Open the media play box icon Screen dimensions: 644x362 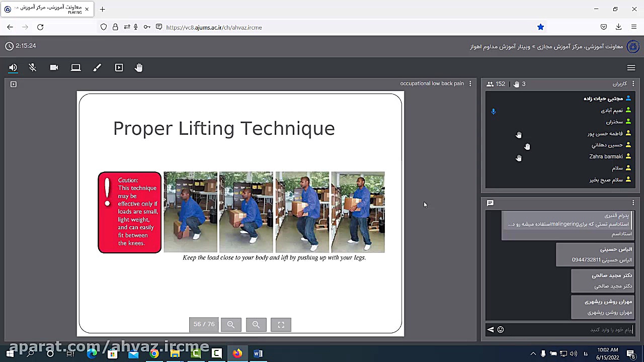tap(119, 68)
